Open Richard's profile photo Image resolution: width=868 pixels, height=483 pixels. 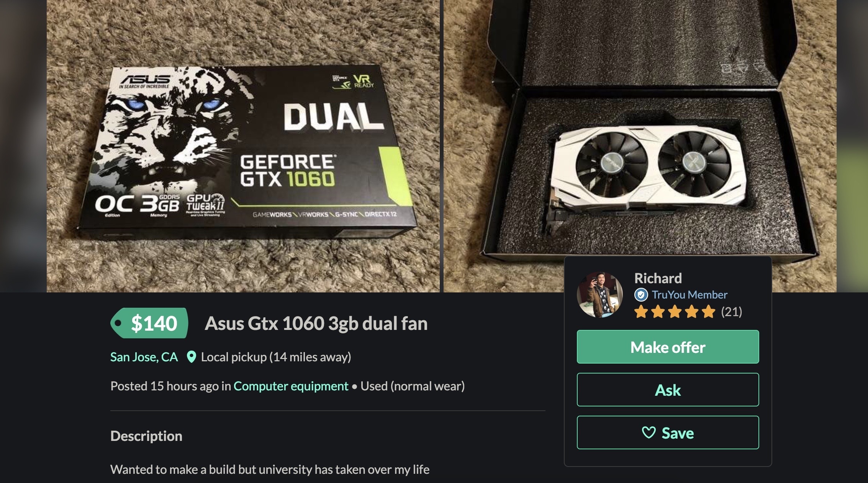click(600, 295)
